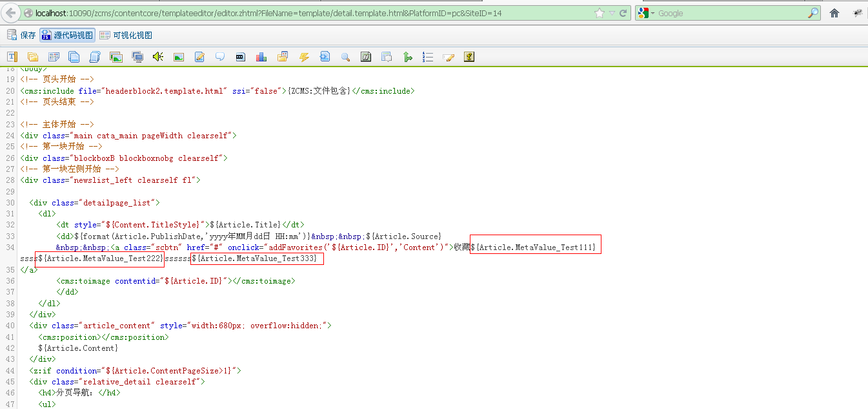Open the search engine dropdown next to Google

[652, 13]
